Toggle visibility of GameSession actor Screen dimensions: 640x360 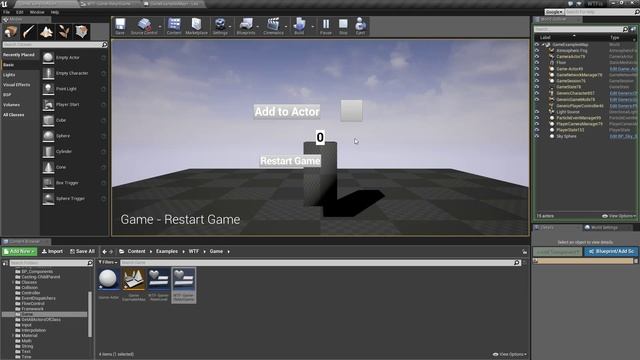537,81
